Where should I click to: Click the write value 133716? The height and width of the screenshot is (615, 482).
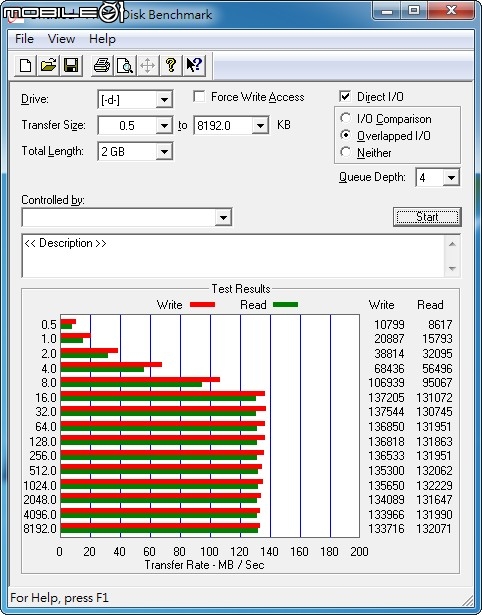click(386, 529)
